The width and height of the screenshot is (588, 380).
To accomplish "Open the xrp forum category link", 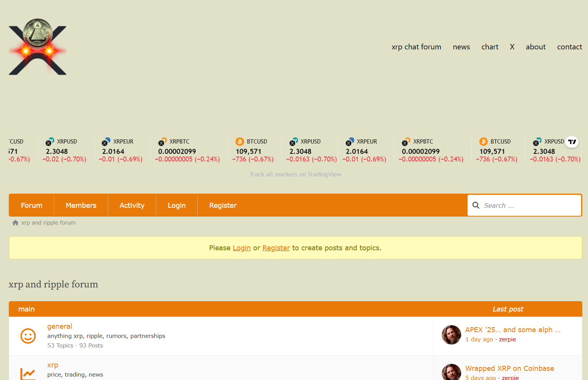I will (x=53, y=365).
